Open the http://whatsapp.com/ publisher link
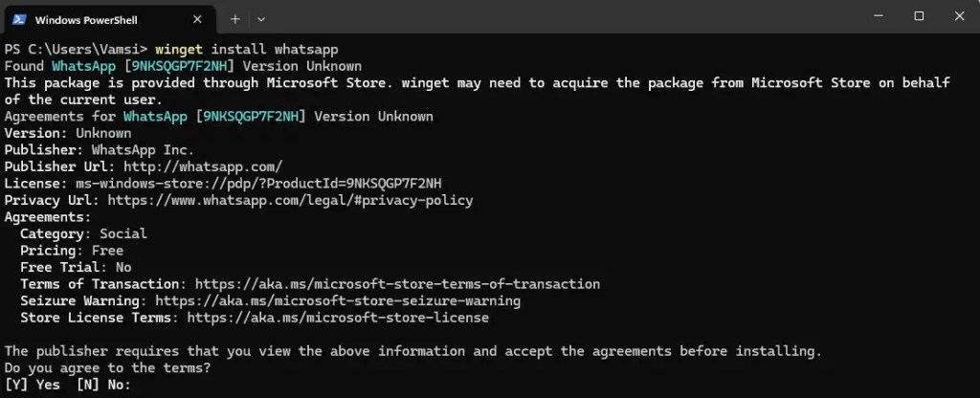980x398 pixels. 203,166
